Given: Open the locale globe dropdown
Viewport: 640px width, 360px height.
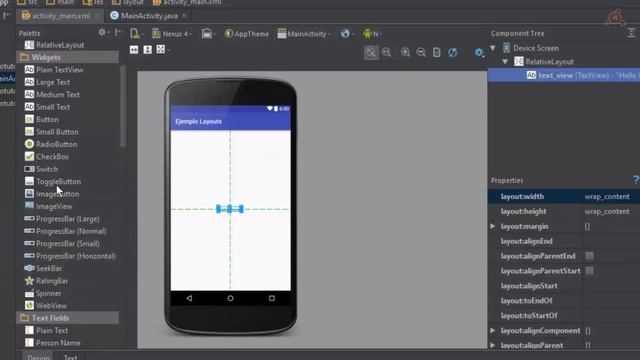Looking at the screenshot, I should point(347,33).
